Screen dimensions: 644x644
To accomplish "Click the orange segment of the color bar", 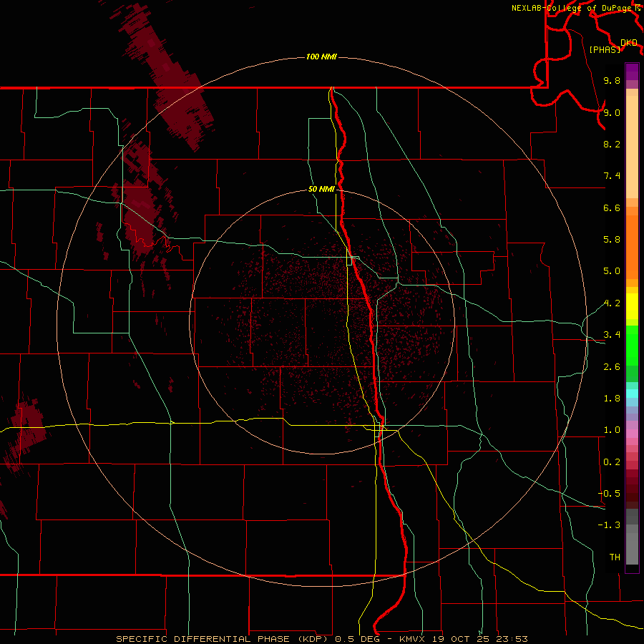I will click(x=632, y=248).
